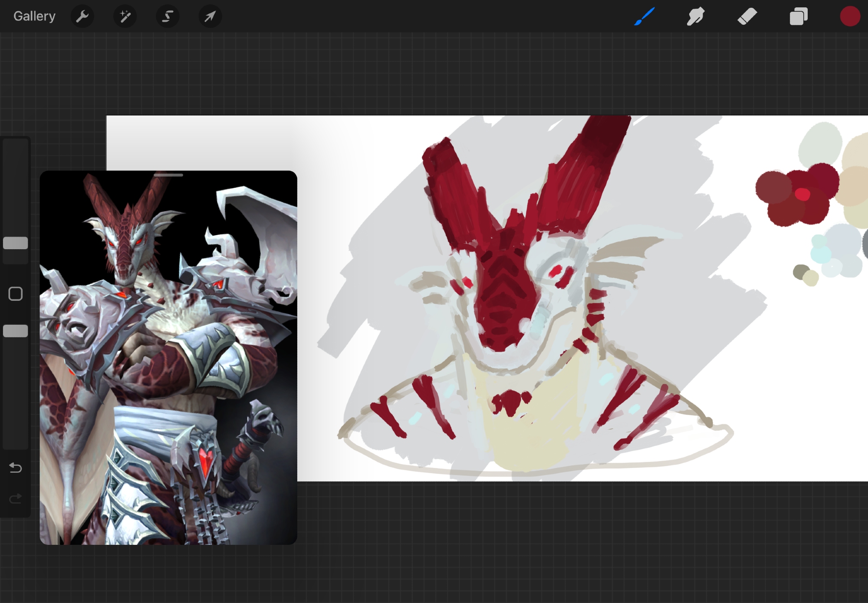Tap the reference window grab handle
Screen dimensions: 868x603
coord(168,175)
